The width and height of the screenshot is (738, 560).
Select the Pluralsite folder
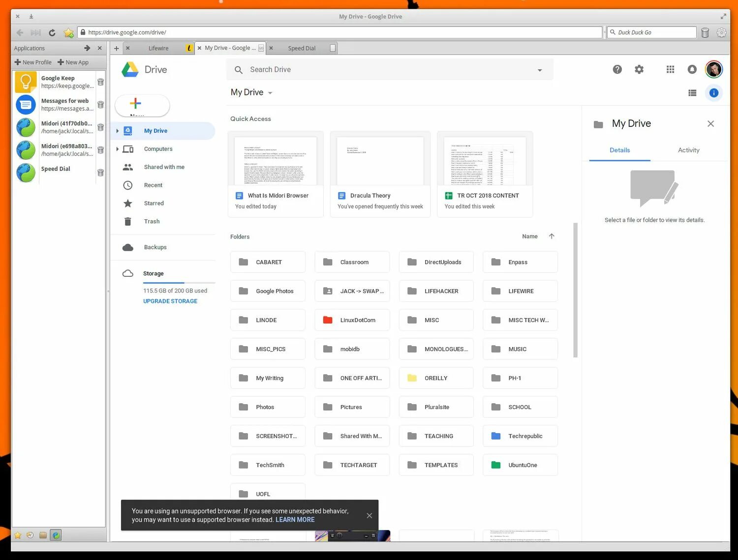pos(436,407)
